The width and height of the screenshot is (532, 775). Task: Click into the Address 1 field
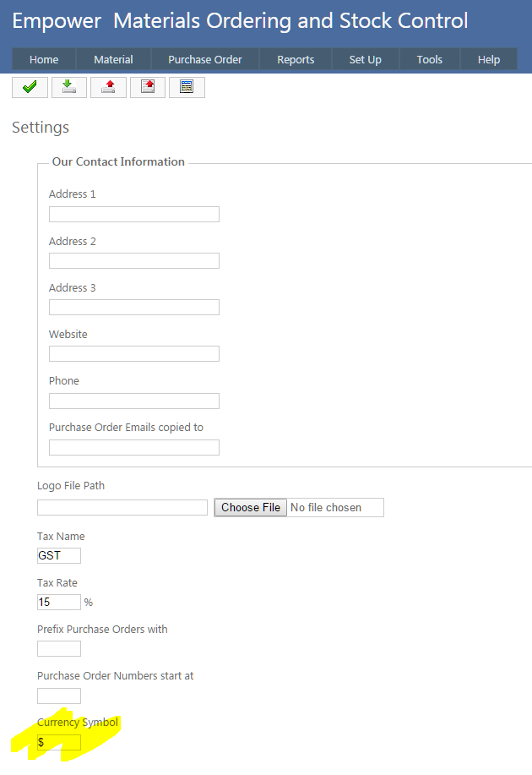[x=134, y=215]
